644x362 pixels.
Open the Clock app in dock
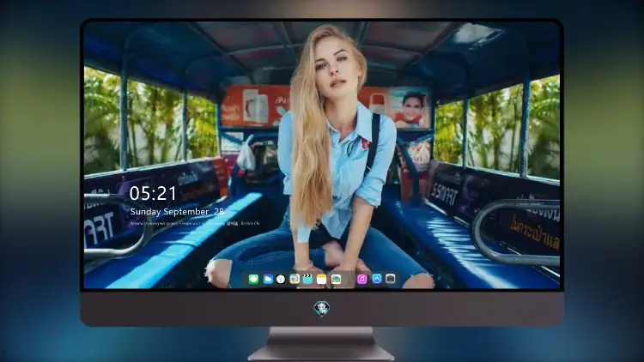pos(281,279)
